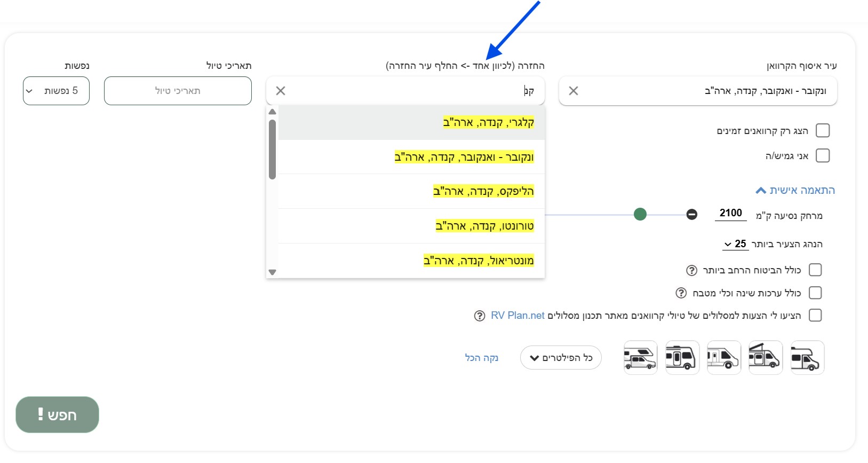Enable 'הצג רק קרוואנים זמינים' checkbox

(823, 131)
